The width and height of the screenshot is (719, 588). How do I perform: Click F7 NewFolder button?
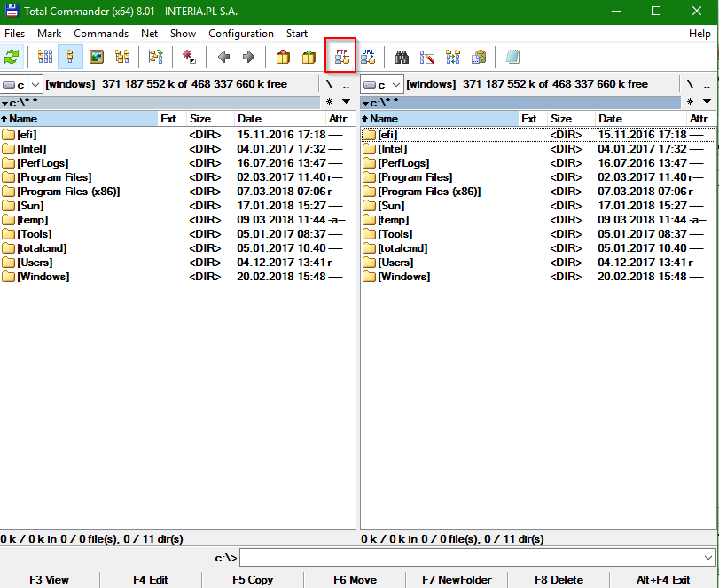[457, 580]
